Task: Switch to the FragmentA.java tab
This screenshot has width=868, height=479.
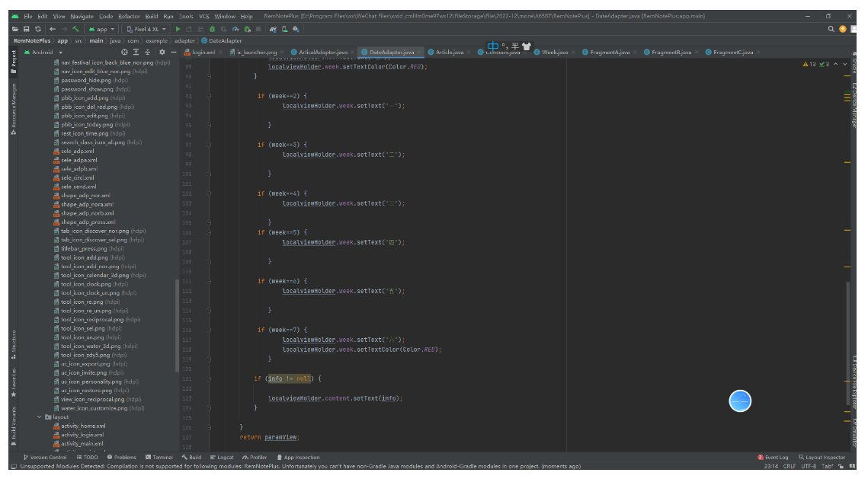Action: [x=610, y=52]
